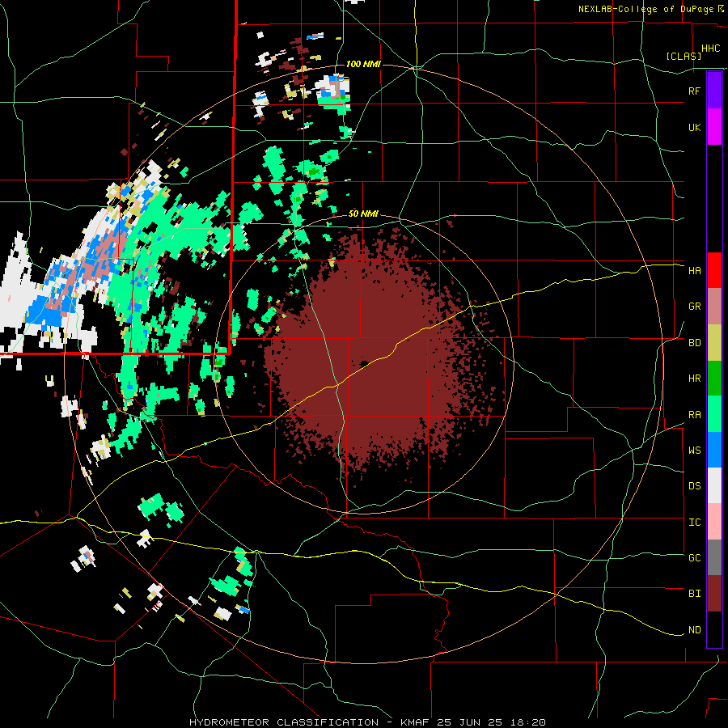Viewport: 728px width, 728px height.
Task: Click the WS legend label
Action: (694, 450)
